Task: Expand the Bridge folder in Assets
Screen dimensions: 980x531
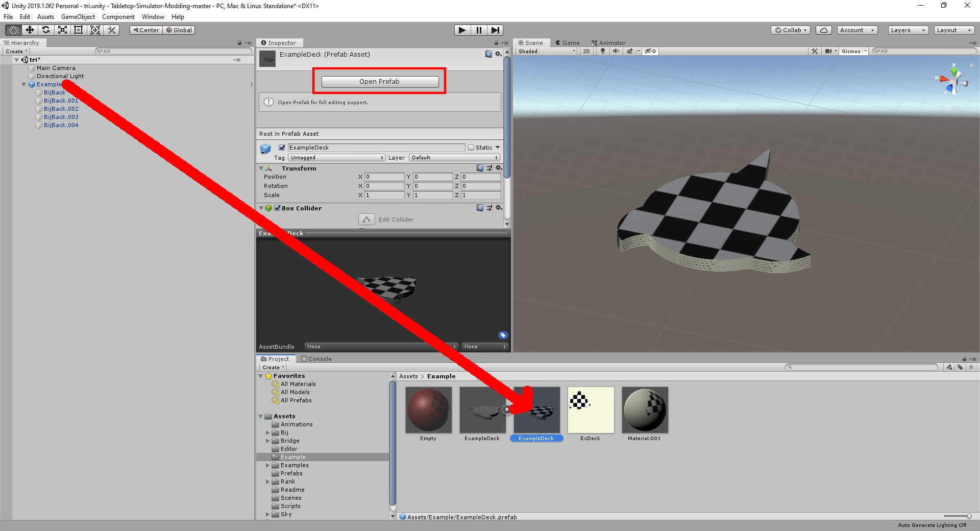Action: point(268,441)
